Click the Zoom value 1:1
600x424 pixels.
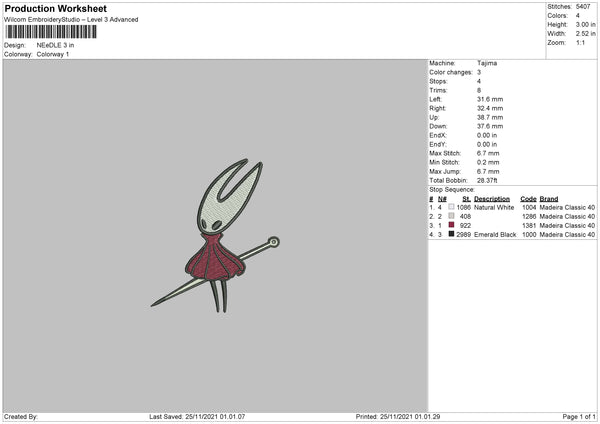pyautogui.click(x=580, y=42)
